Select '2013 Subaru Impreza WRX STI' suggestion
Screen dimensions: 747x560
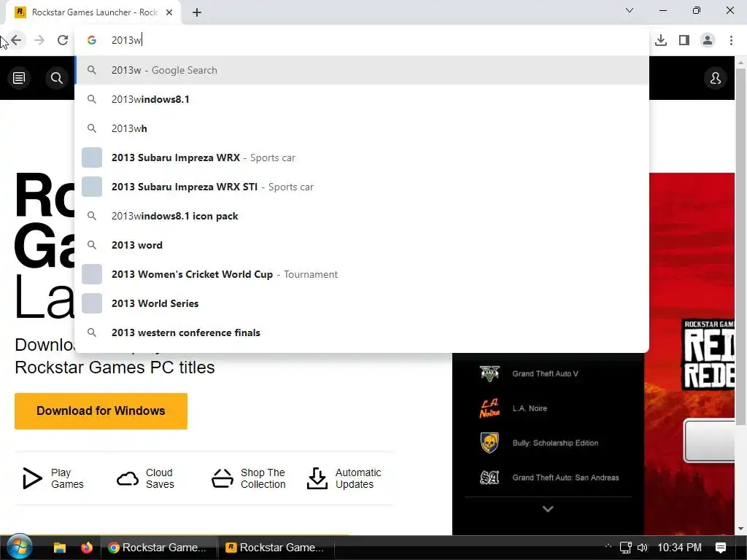[362, 187]
